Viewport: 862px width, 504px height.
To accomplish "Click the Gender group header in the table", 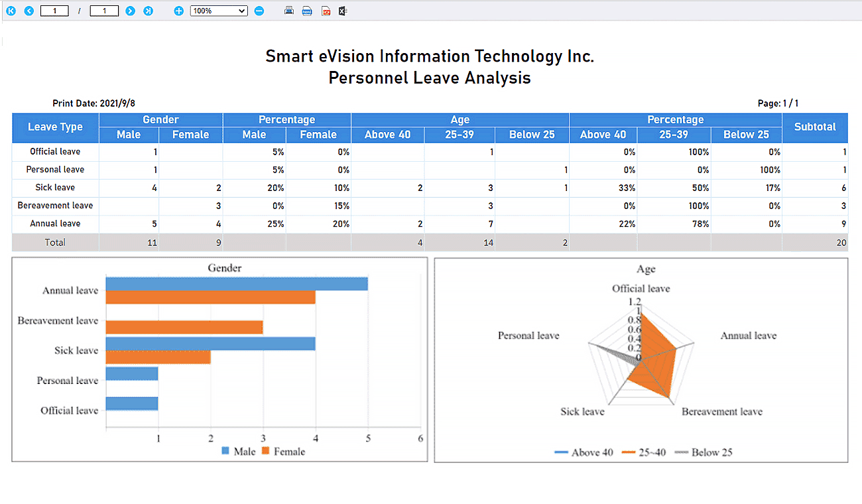I will pos(161,120).
